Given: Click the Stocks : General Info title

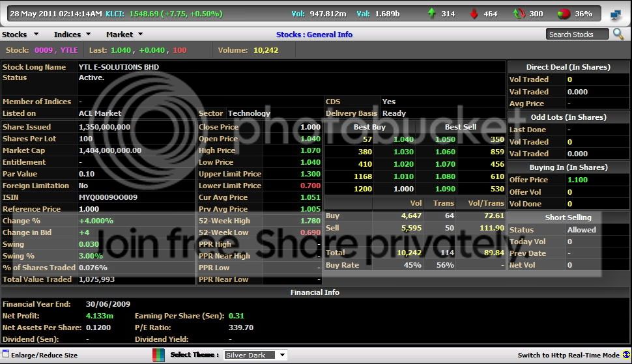Looking at the screenshot, I should tap(314, 35).
